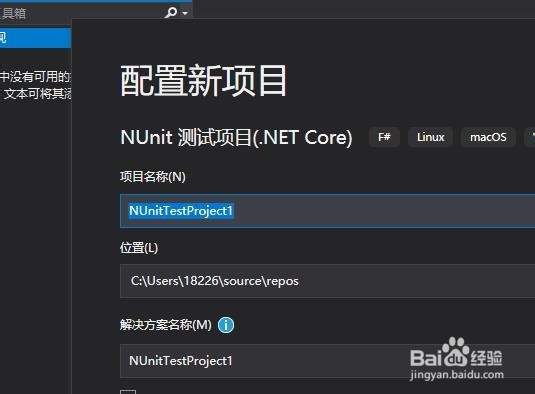Click the toolbox search magnifier icon
Viewport: 535px width, 394px height.
(x=171, y=13)
